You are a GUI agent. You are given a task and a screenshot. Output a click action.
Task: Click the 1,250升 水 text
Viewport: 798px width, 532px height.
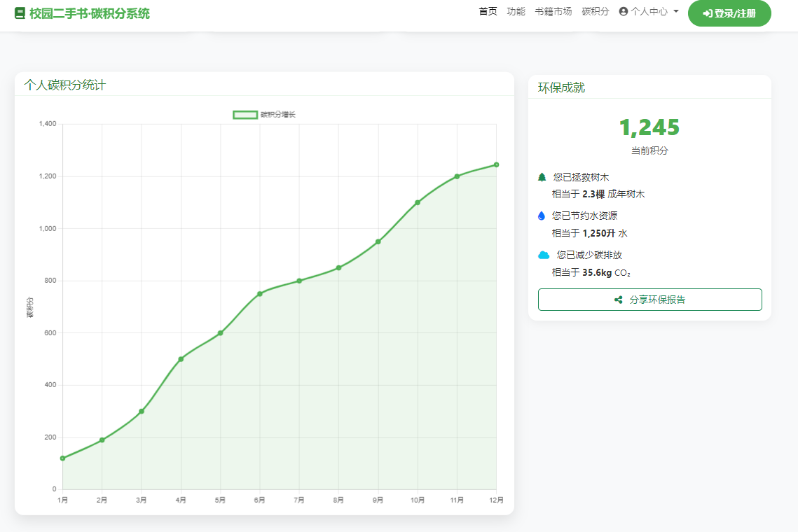click(605, 233)
